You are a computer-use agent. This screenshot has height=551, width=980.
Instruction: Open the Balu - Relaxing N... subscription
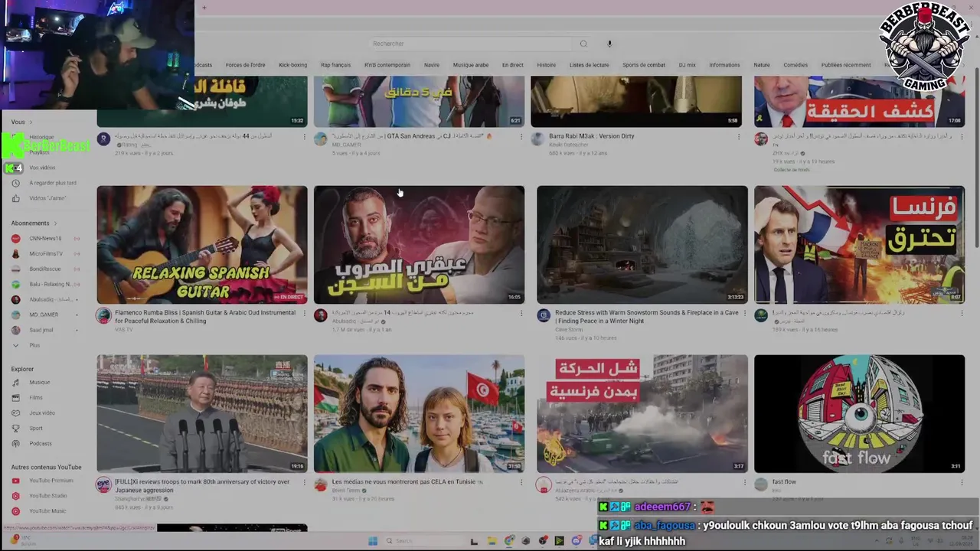tap(50, 285)
